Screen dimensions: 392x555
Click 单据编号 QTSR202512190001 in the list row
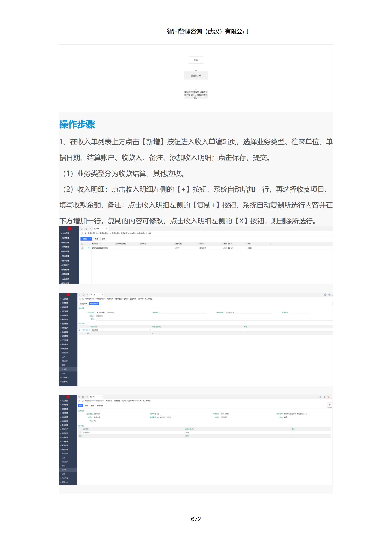tap(100, 248)
